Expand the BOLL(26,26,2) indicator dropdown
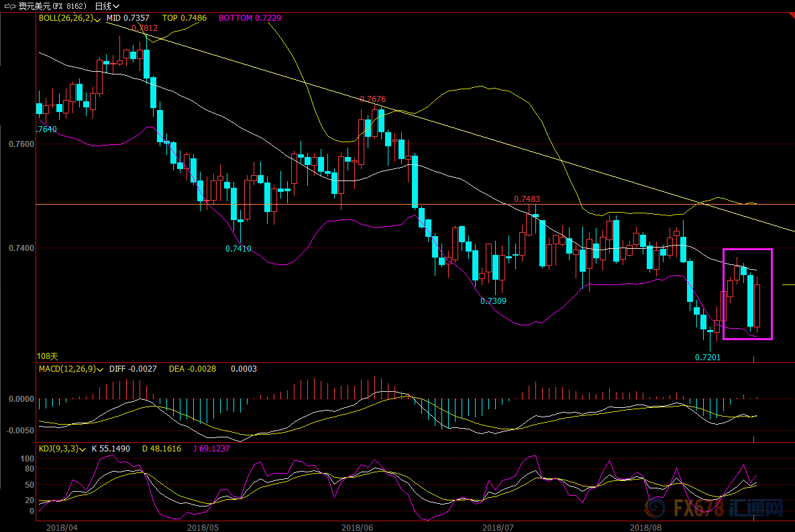795x532 pixels. (x=70, y=18)
